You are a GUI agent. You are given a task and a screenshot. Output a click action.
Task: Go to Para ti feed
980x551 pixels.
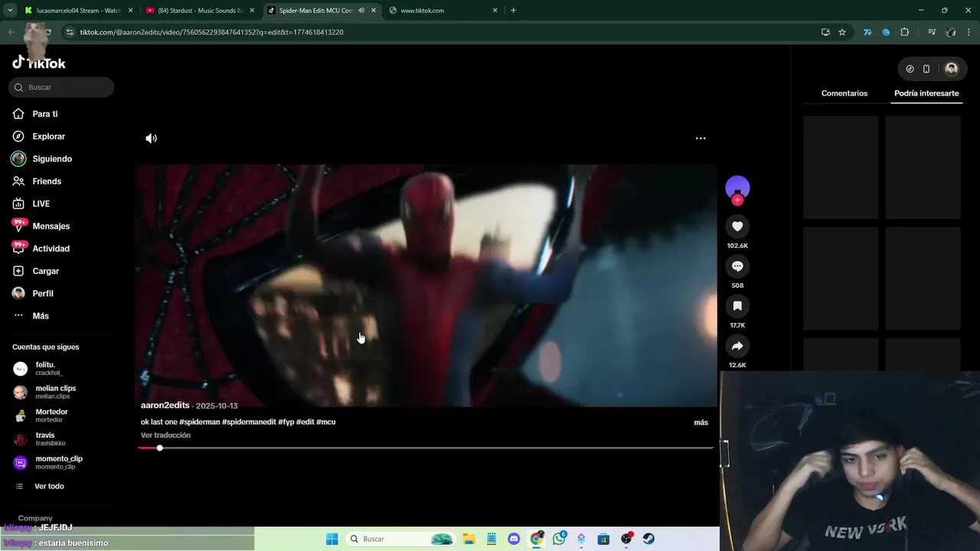point(45,114)
